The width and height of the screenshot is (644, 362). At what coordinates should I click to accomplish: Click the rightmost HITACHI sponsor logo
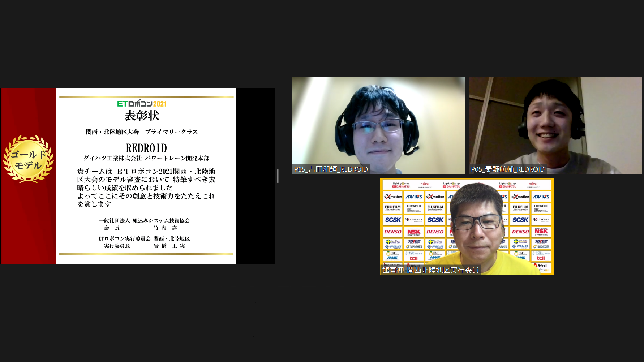pos(541,208)
